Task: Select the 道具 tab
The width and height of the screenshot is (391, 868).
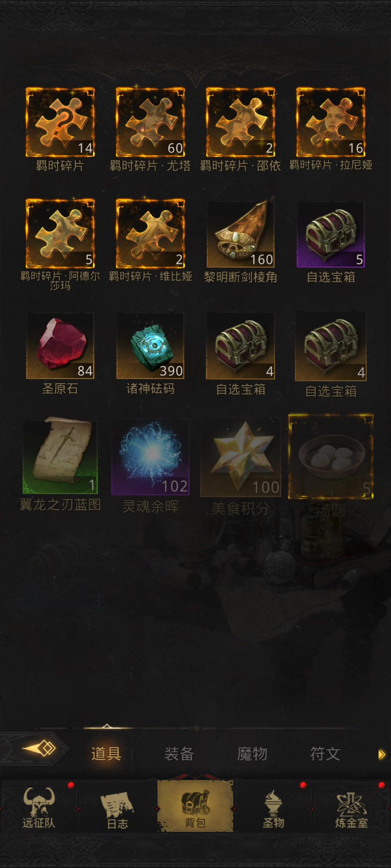Action: (106, 754)
